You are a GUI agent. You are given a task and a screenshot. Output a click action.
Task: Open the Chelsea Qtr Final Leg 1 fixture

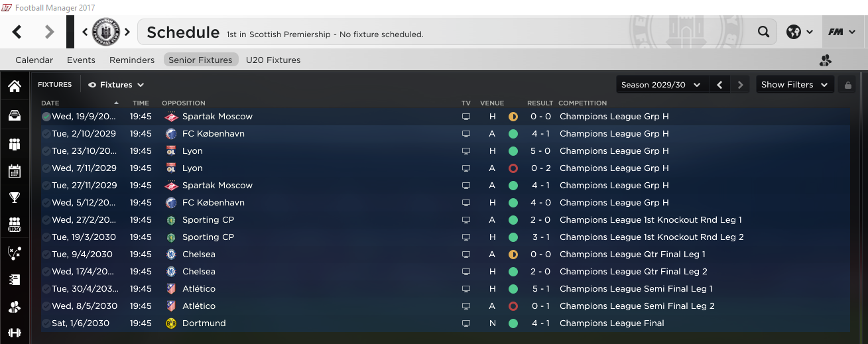click(x=445, y=255)
